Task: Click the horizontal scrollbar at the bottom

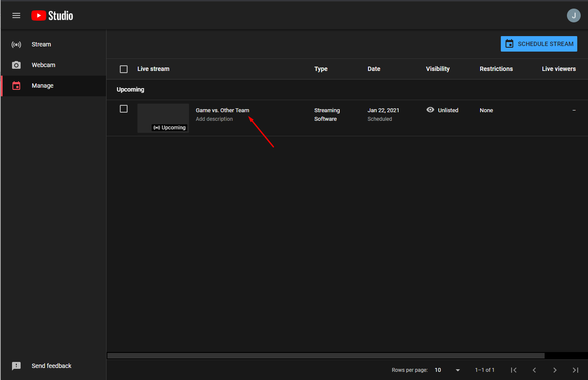Action: [326, 356]
